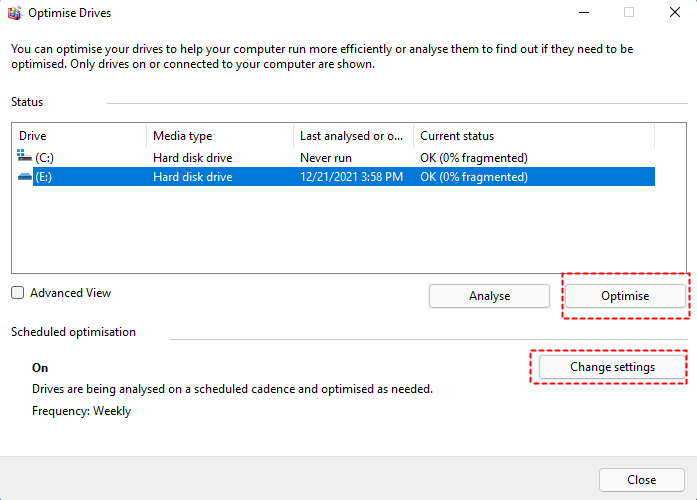
Task: Click E: drive's Hard disk drive cell
Action: tap(192, 177)
